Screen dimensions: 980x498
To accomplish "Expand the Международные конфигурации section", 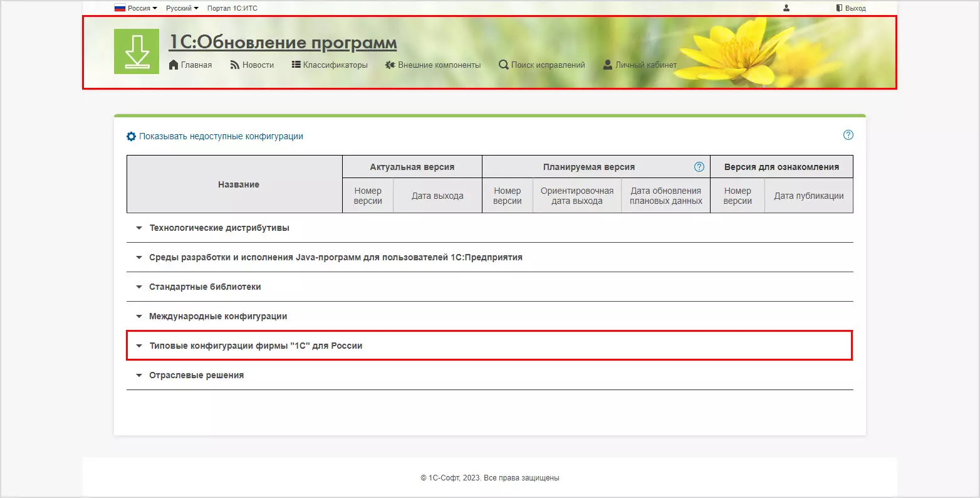I will click(x=490, y=317).
